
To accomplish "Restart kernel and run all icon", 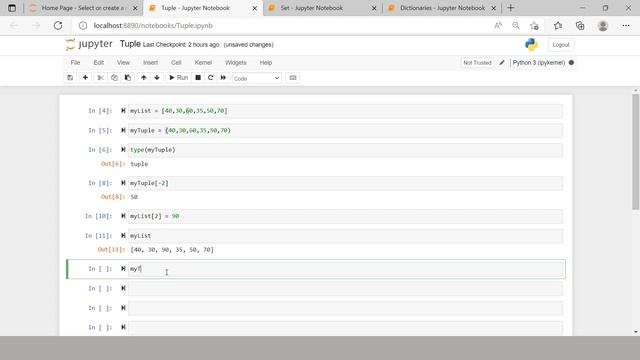I will pos(223,78).
